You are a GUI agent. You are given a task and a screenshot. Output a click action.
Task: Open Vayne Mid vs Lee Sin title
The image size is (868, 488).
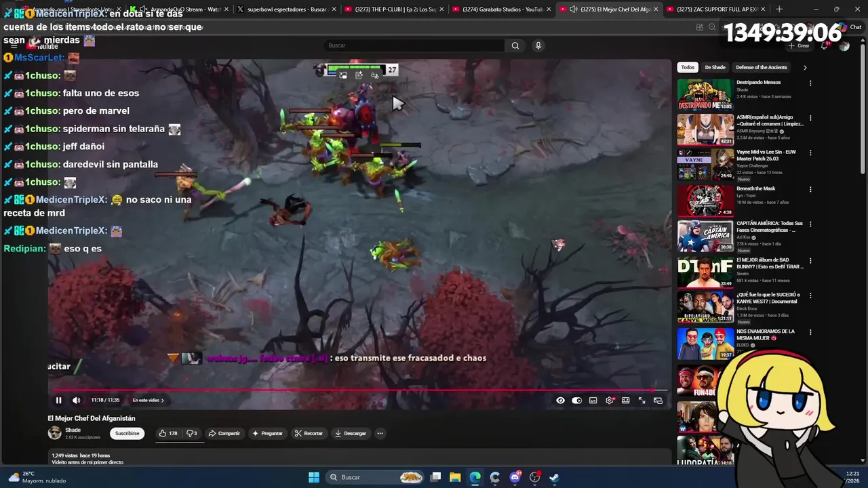tap(766, 155)
